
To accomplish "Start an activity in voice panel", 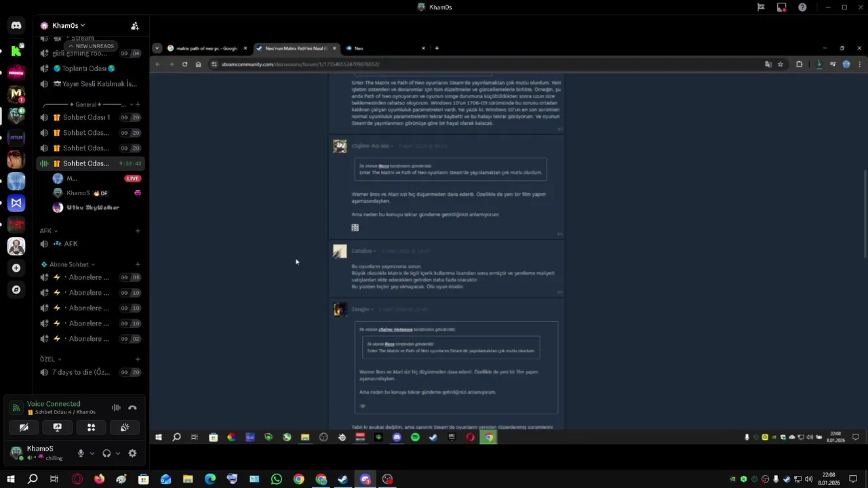I will 91,428.
